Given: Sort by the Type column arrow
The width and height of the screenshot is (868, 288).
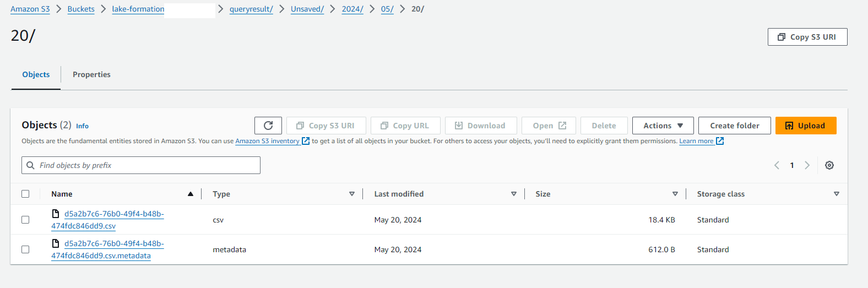Looking at the screenshot, I should tap(352, 194).
